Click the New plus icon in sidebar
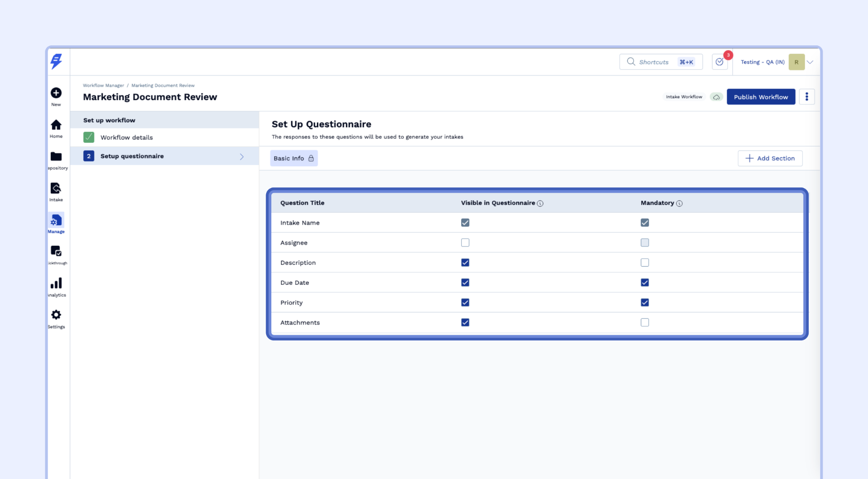Viewport: 868px width, 479px height. [x=56, y=93]
